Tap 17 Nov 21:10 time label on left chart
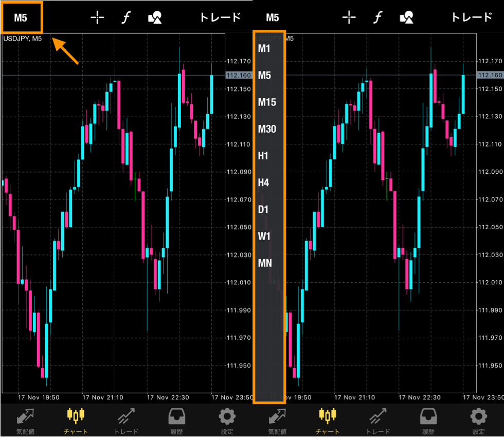This screenshot has height=438, width=504. [103, 397]
